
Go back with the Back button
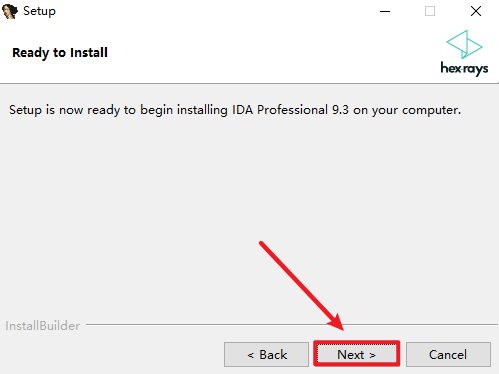pos(266,354)
